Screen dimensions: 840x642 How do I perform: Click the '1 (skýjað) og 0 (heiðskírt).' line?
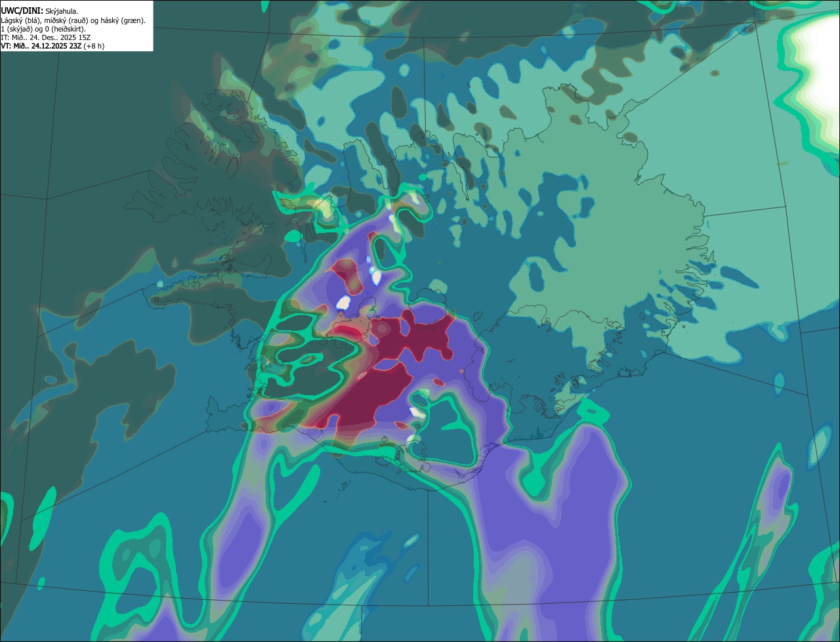pos(43,29)
